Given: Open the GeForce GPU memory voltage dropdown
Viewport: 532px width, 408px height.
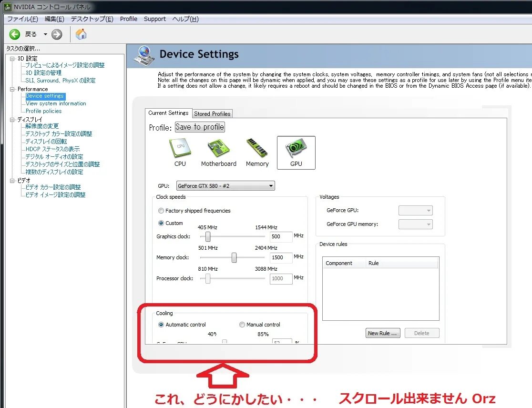Looking at the screenshot, I should click(416, 224).
